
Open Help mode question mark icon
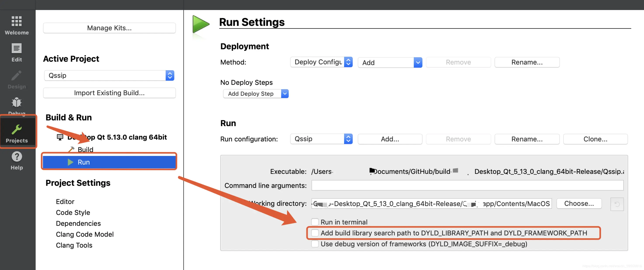(x=16, y=157)
